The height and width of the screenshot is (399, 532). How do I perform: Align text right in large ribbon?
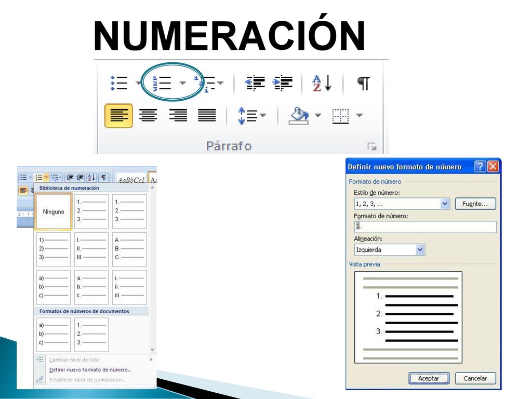click(178, 115)
